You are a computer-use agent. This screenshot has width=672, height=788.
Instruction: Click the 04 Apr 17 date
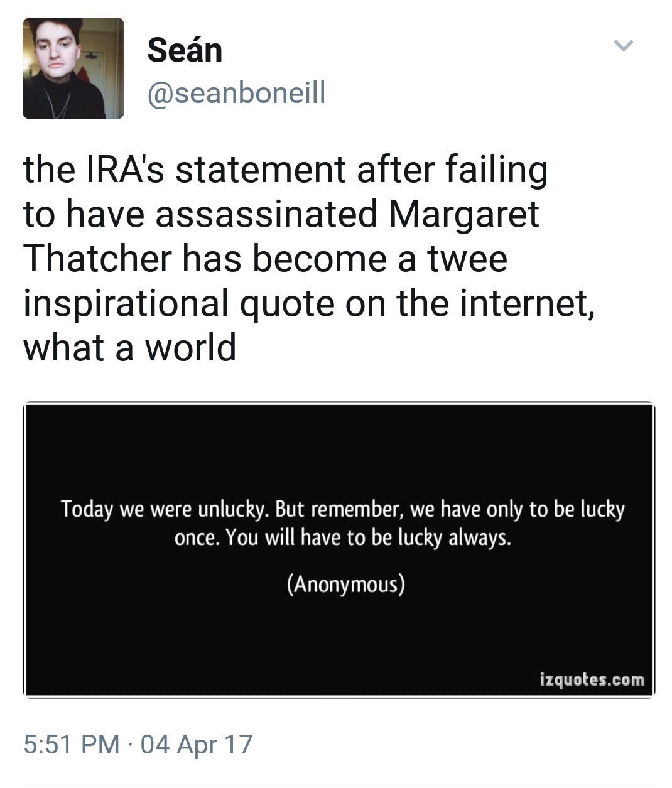point(197,745)
